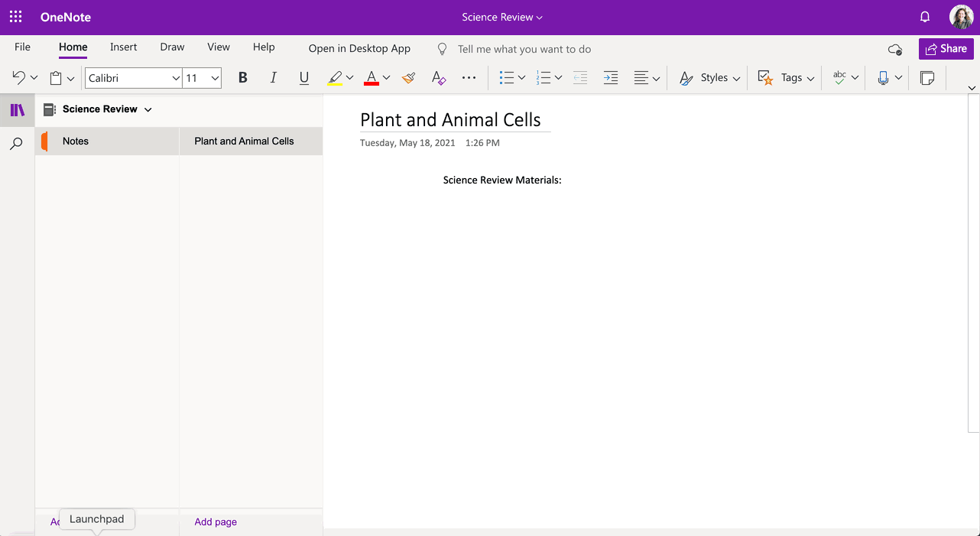Expand the Science Review notebook dropdown

click(x=148, y=109)
